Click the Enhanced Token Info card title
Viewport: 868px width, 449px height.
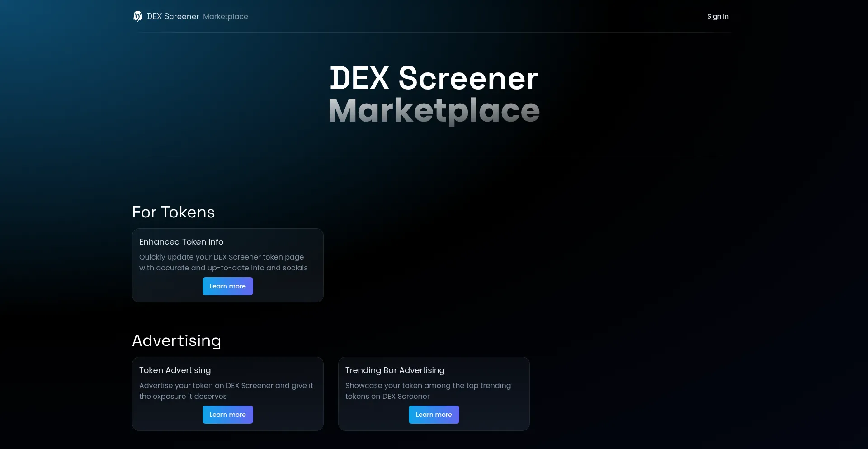click(181, 242)
